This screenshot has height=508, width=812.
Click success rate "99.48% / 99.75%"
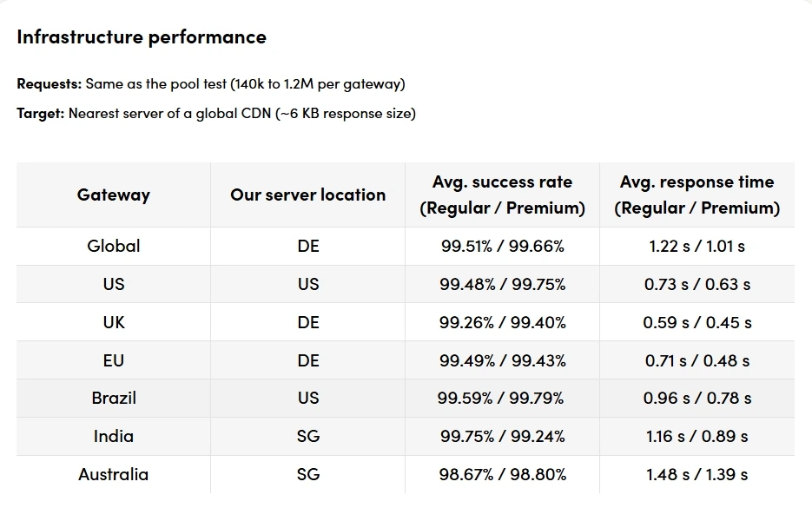[502, 284]
